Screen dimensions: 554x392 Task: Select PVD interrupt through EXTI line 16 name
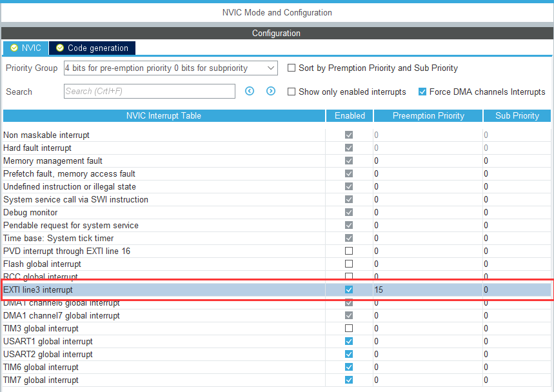[67, 251]
